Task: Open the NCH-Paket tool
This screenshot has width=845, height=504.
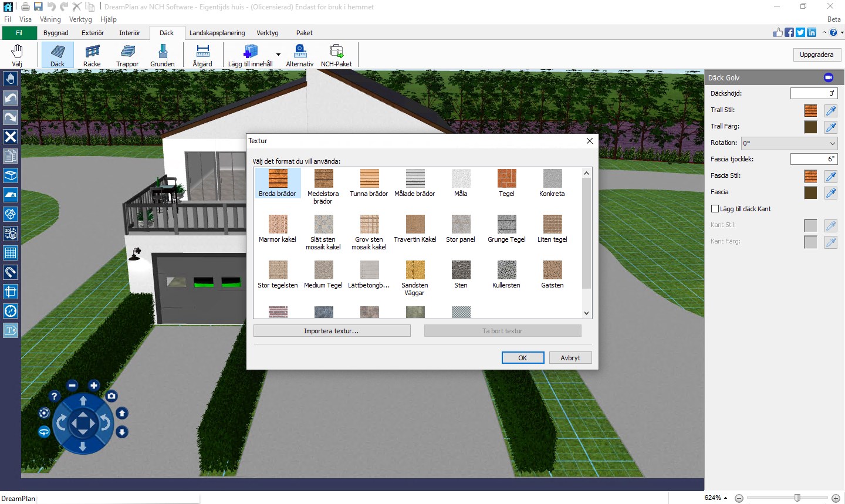Action: [336, 55]
